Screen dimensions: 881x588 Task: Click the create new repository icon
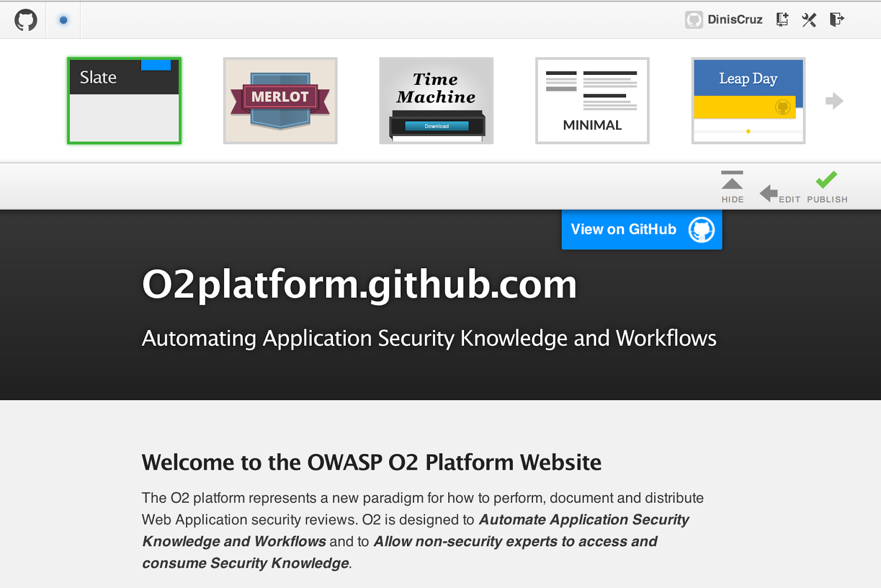[782, 20]
